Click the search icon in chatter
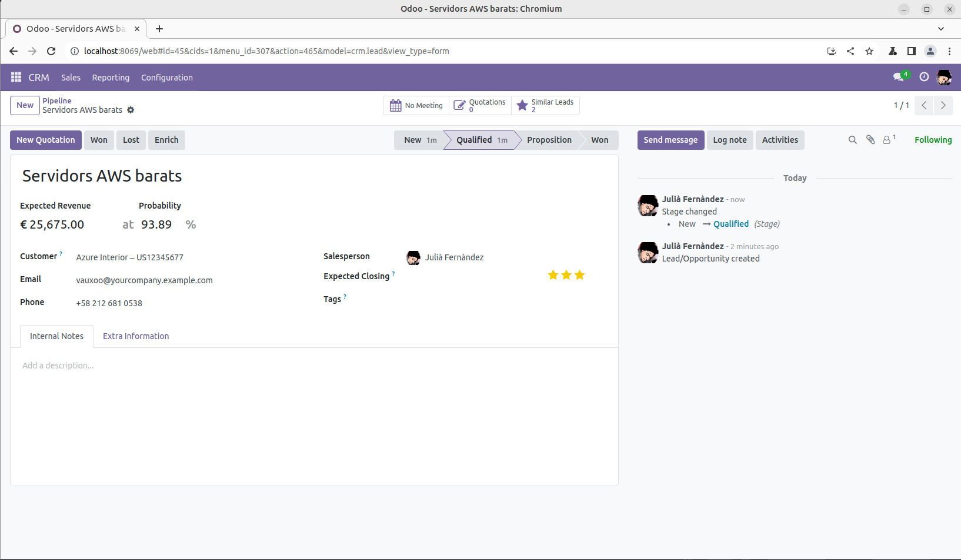This screenshot has width=961, height=560. click(x=852, y=140)
